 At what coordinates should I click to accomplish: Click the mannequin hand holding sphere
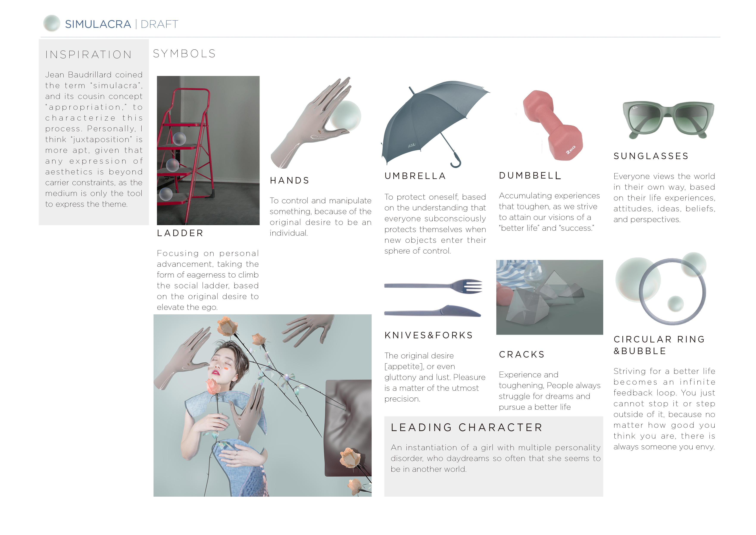coord(316,122)
